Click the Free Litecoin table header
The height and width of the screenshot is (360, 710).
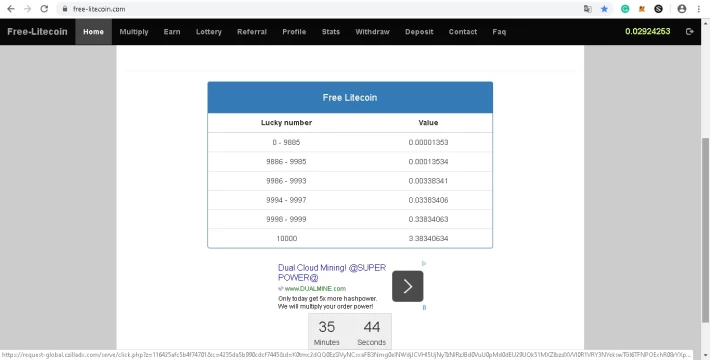pyautogui.click(x=350, y=97)
